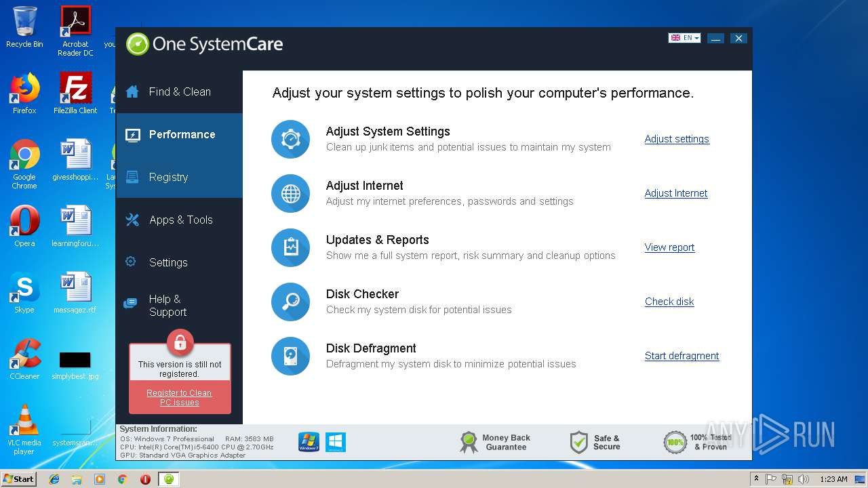Click the Disk Defragment heading text

pos(371,348)
